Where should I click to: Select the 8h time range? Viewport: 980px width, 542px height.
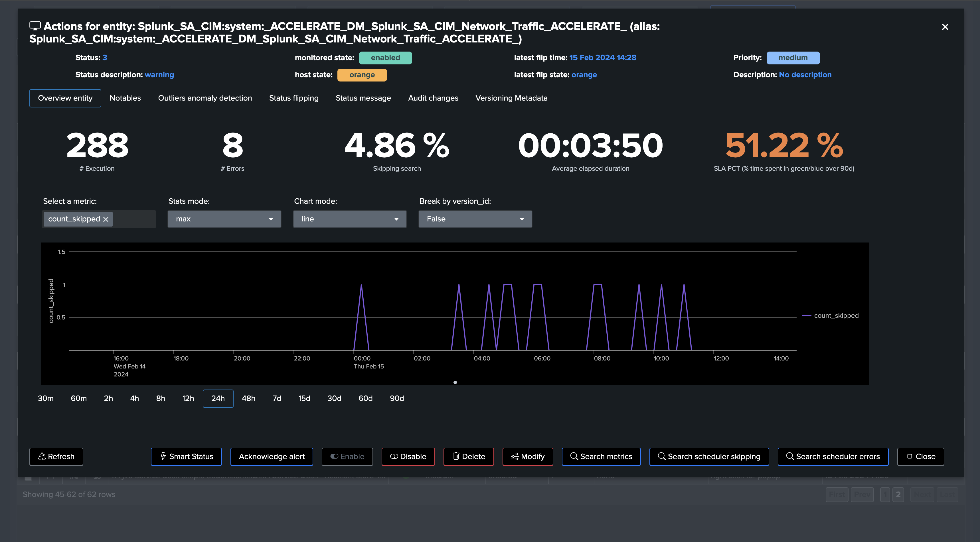click(161, 398)
